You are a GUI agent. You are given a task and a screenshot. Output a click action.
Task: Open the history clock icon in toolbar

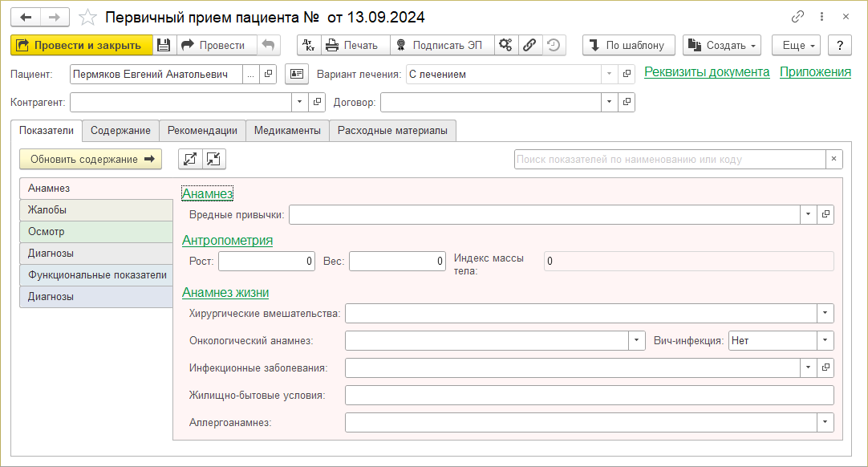click(x=553, y=45)
